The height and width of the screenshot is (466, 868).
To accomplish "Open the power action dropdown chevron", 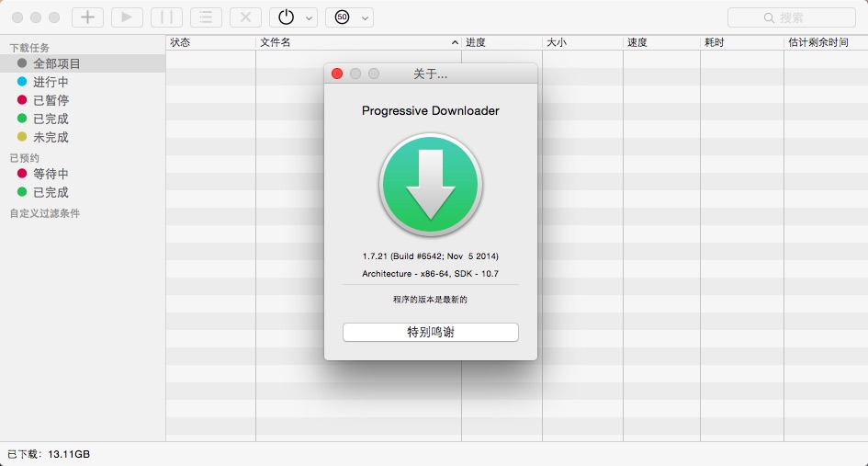I will pos(309,18).
